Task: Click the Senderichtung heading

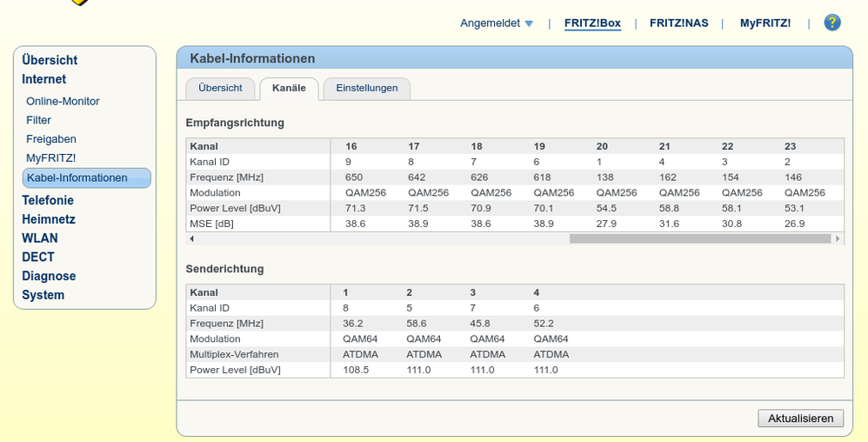Action: (x=224, y=269)
